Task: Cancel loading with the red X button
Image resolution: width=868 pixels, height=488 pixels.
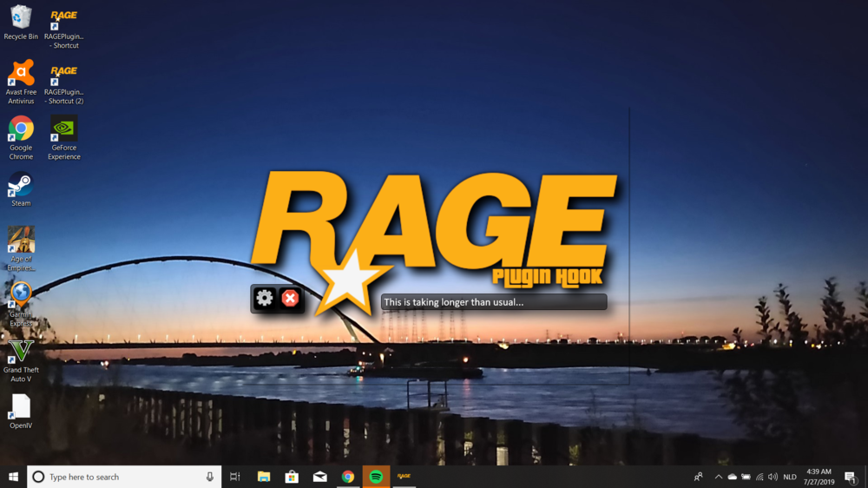Action: click(290, 299)
